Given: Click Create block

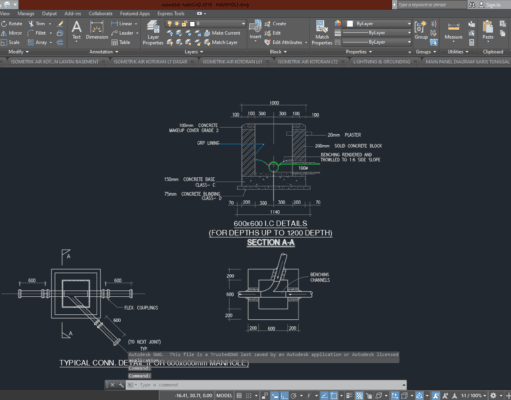Looking at the screenshot, I should coord(275,24).
